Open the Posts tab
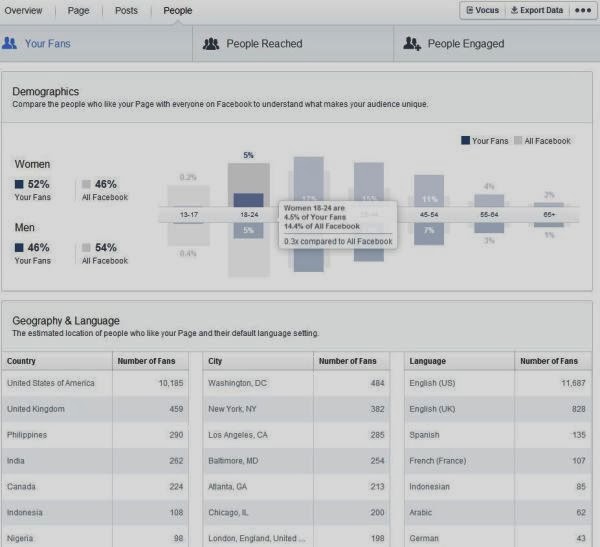The height and width of the screenshot is (547, 600). tap(126, 10)
